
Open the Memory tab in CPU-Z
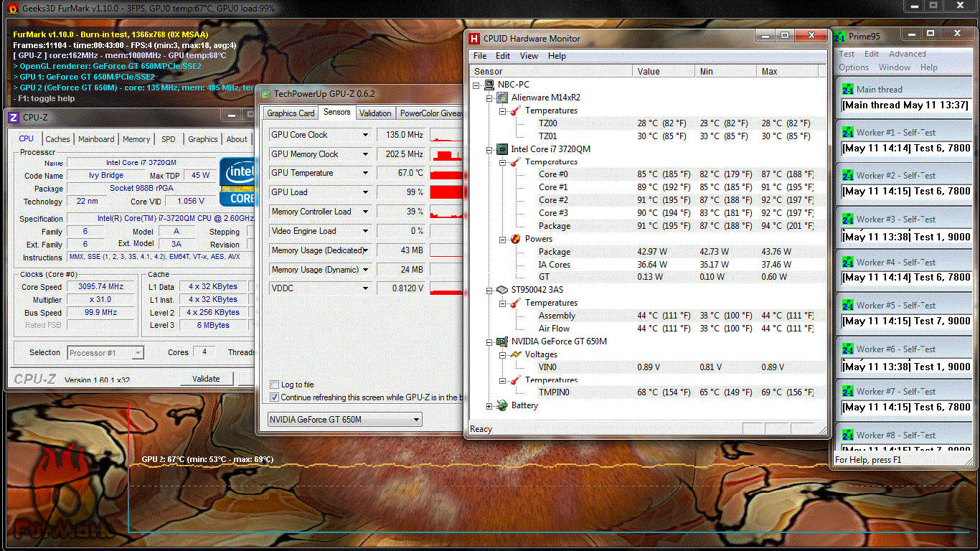click(x=136, y=139)
